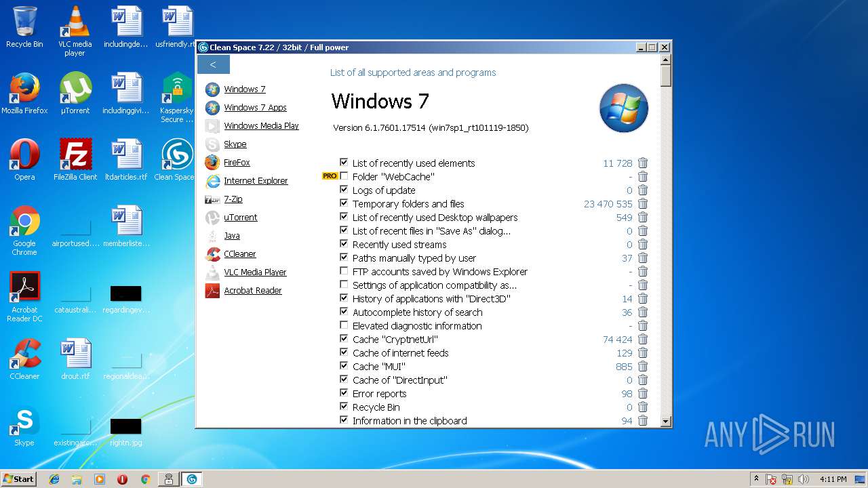This screenshot has width=868, height=488.
Task: Click trash icon for Error reports
Action: [x=643, y=393]
